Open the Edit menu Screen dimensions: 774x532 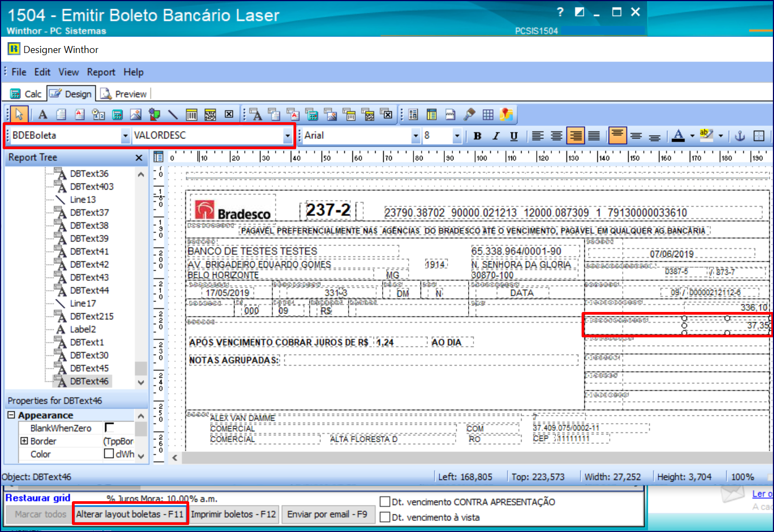[x=42, y=72]
